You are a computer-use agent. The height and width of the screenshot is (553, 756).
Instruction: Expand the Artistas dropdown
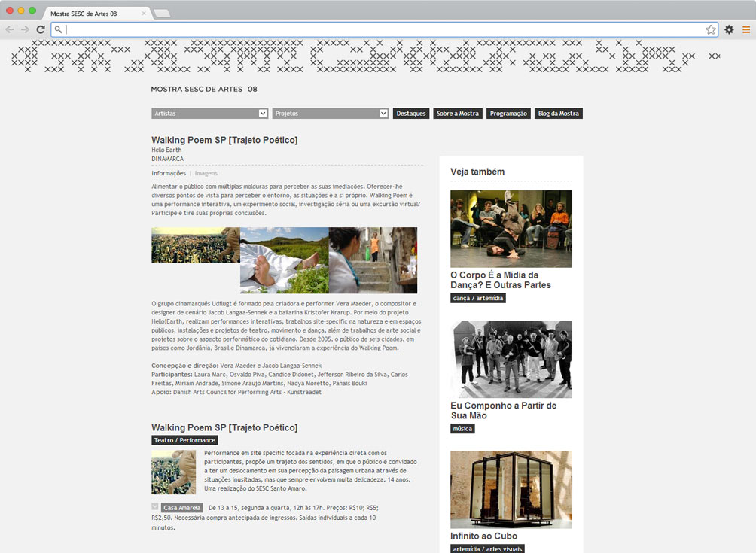[263, 114]
